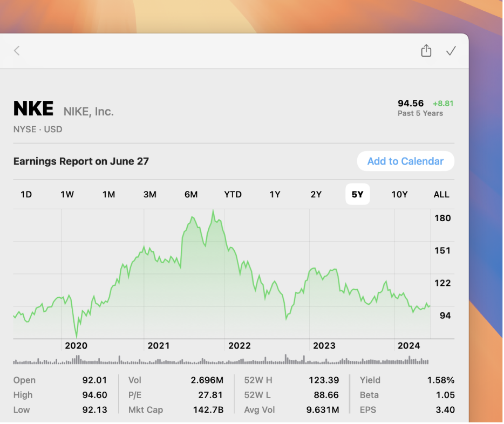The height and width of the screenshot is (424, 504).
Task: Click the volume bars below chart
Action: [x=221, y=360]
